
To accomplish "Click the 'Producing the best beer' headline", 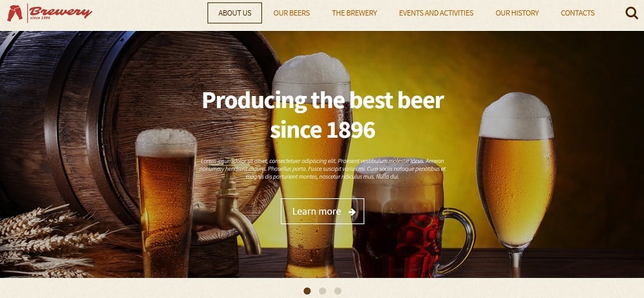I will (323, 100).
